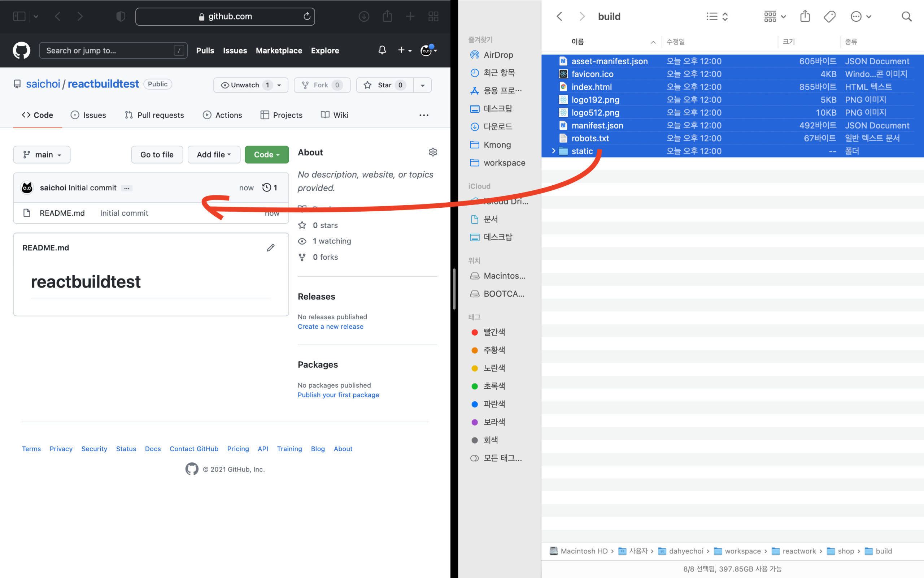The width and height of the screenshot is (924, 578).
Task: Click Publish your first package link
Action: [x=338, y=395]
